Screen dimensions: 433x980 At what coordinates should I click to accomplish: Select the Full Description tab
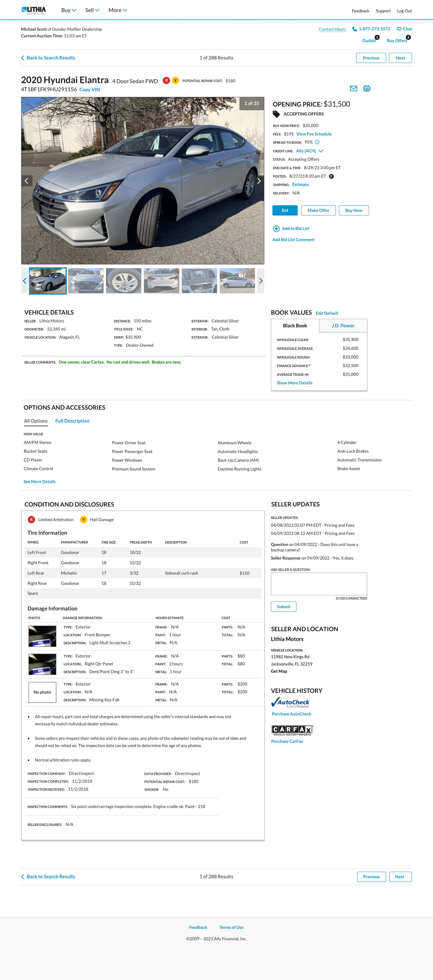[72, 421]
